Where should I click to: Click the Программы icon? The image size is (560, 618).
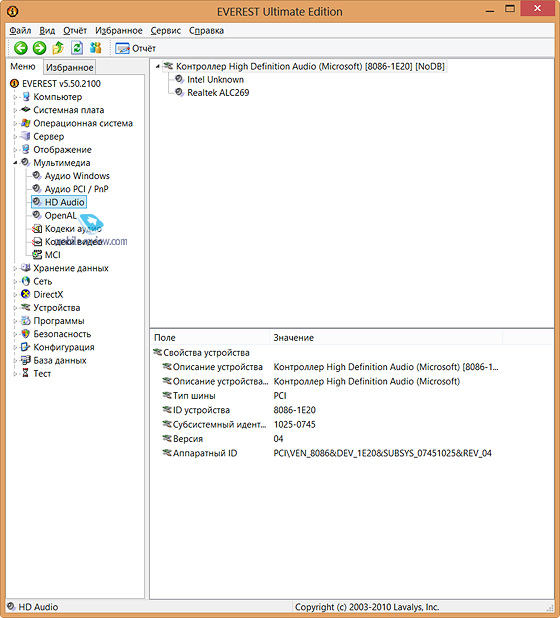coord(26,320)
